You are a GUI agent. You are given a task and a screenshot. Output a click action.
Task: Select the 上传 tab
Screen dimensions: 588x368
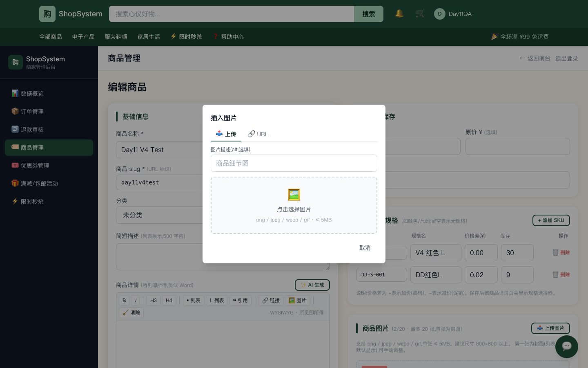226,134
